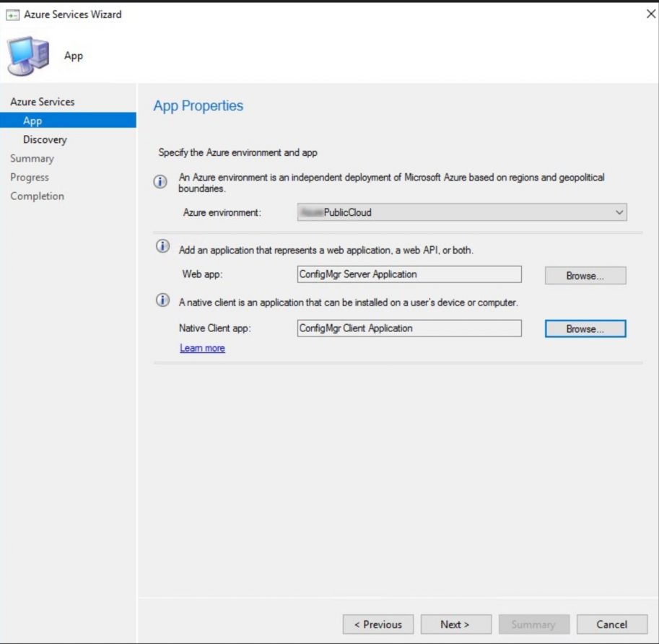This screenshot has height=644, width=659.
Task: Select the Discovery step in the sidebar
Action: (45, 139)
